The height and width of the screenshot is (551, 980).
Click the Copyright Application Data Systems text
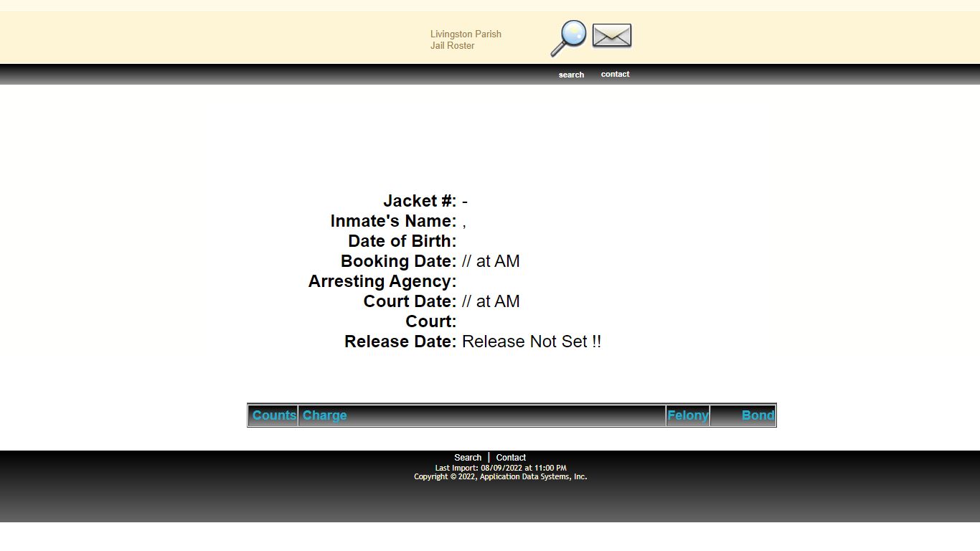coord(501,476)
